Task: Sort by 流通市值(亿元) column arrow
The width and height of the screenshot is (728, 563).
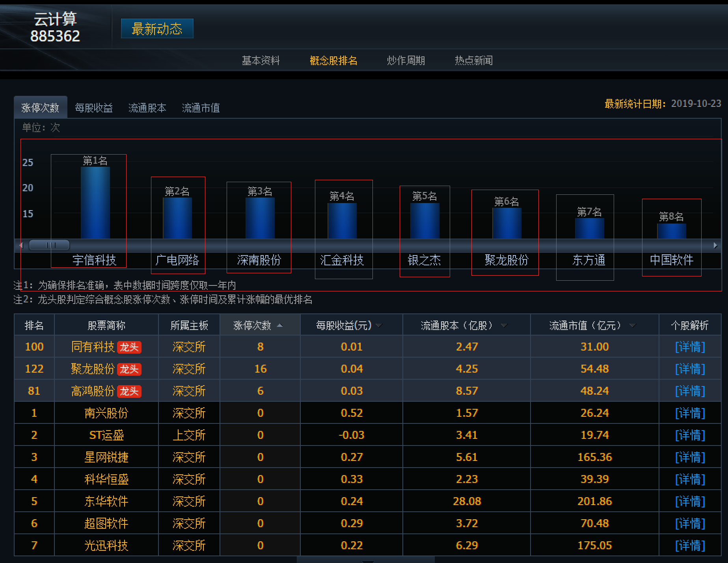Action: coord(633,325)
